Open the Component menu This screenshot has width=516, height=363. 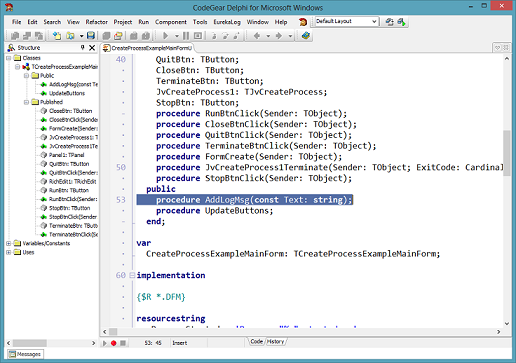171,22
